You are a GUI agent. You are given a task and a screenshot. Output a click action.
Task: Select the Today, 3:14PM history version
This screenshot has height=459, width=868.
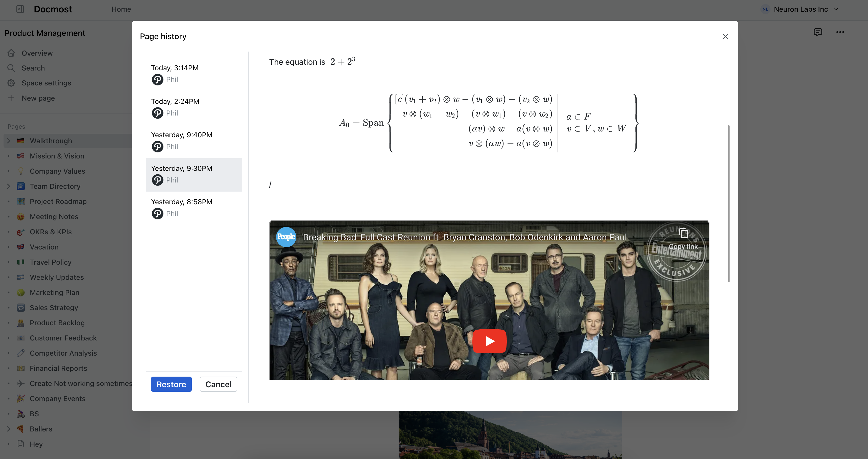(194, 74)
